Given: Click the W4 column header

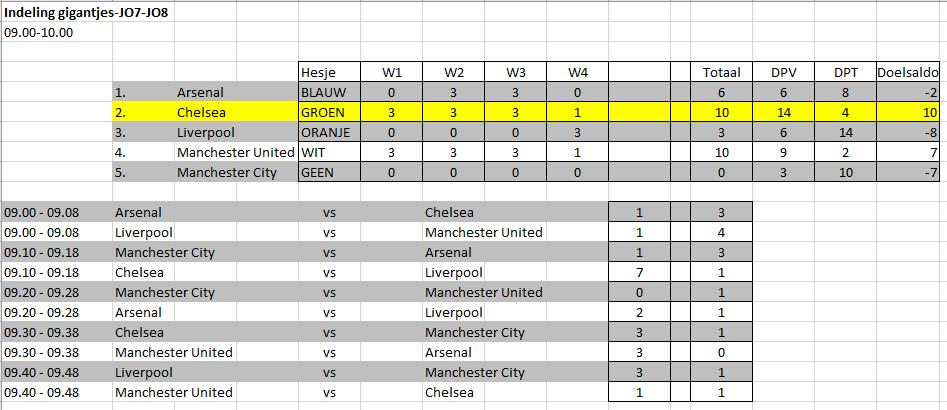Looking at the screenshot, I should click(x=577, y=72).
